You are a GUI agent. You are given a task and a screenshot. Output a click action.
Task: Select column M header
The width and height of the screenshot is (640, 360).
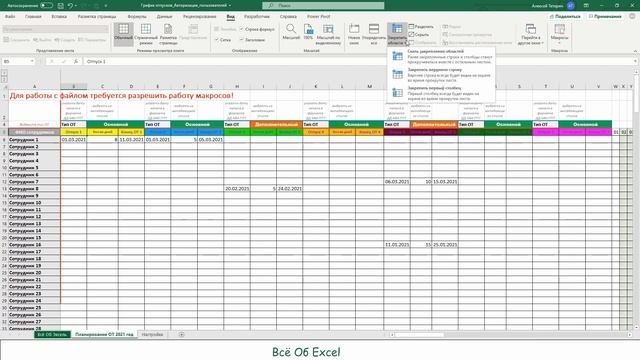tap(369, 87)
